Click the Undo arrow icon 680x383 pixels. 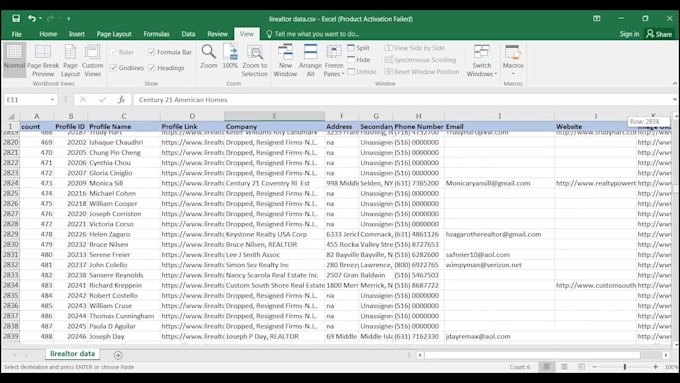pyautogui.click(x=32, y=19)
